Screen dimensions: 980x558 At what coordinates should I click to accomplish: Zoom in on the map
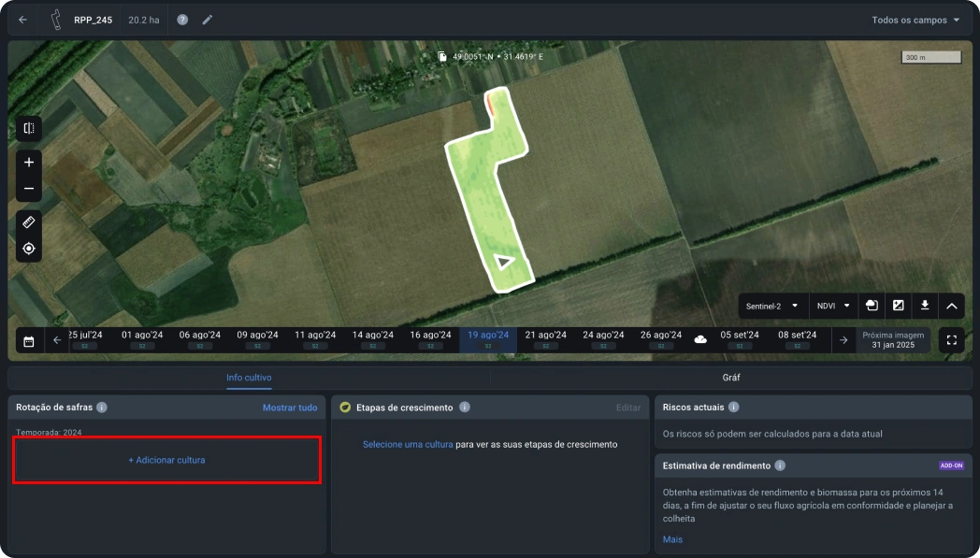(x=29, y=162)
